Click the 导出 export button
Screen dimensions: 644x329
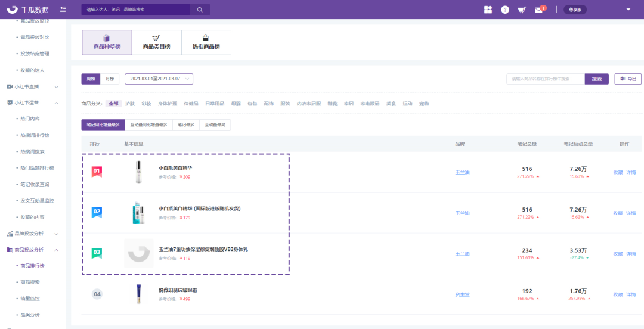pyautogui.click(x=627, y=79)
